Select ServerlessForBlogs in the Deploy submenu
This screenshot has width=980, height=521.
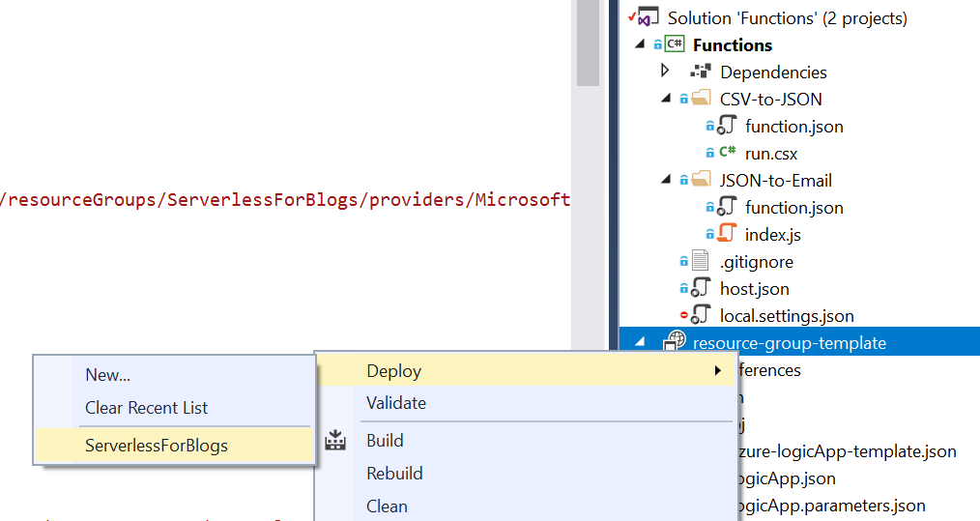click(156, 446)
